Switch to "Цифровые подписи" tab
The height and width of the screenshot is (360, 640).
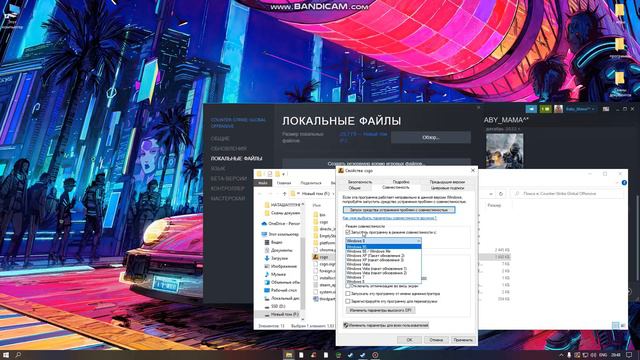(x=447, y=188)
